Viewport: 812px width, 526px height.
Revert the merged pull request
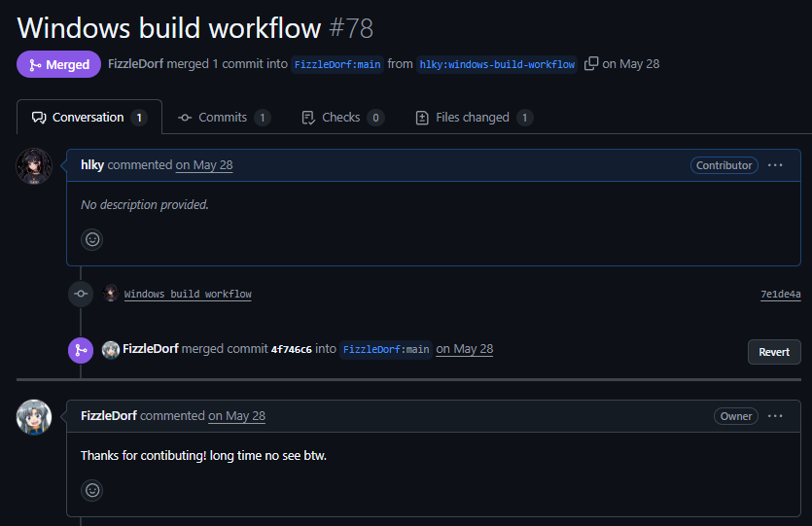click(x=774, y=352)
